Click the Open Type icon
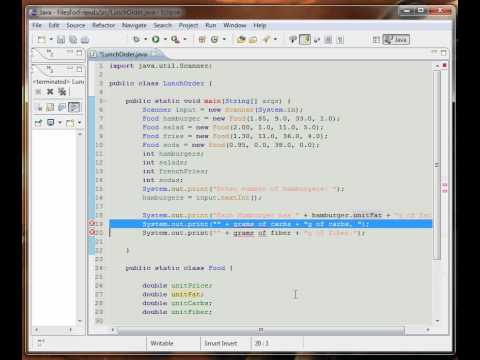This screenshot has width=480, height=360. tap(241, 40)
